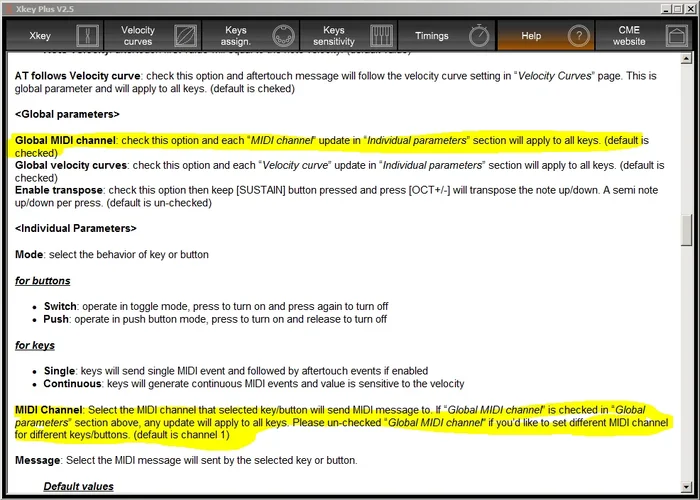Open the Xkey tab
Screen dimensions: 700x500
[x=54, y=35]
